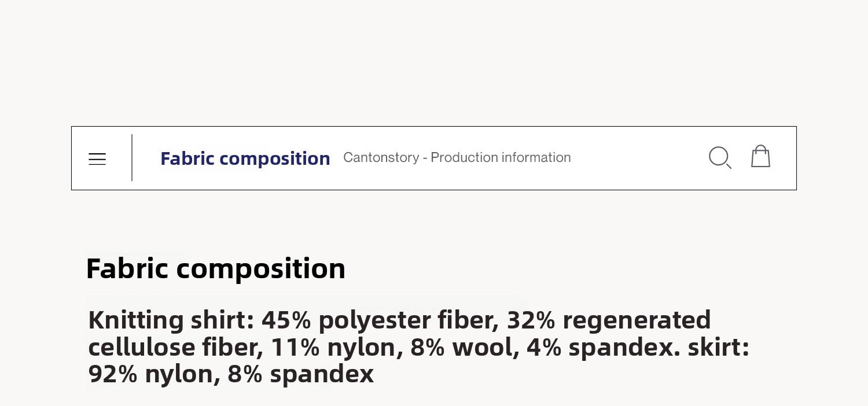Open the hamburger menu
868x406 pixels.
[97, 159]
